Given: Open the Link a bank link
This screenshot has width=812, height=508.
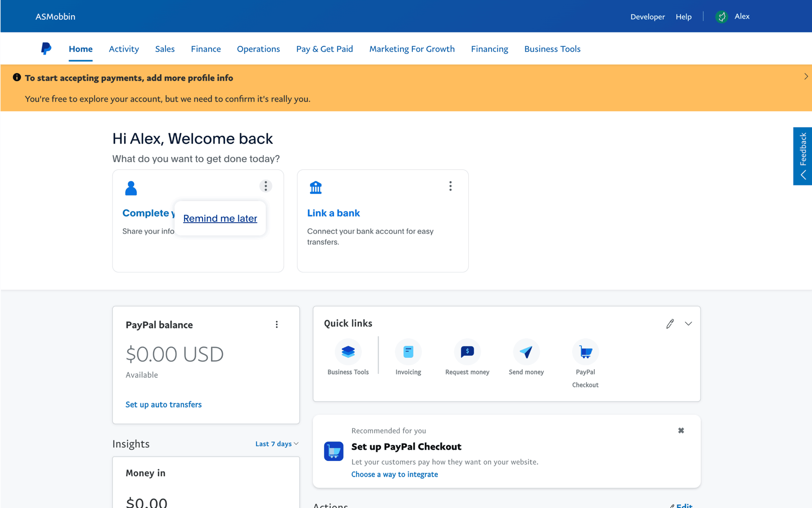Looking at the screenshot, I should 333,213.
